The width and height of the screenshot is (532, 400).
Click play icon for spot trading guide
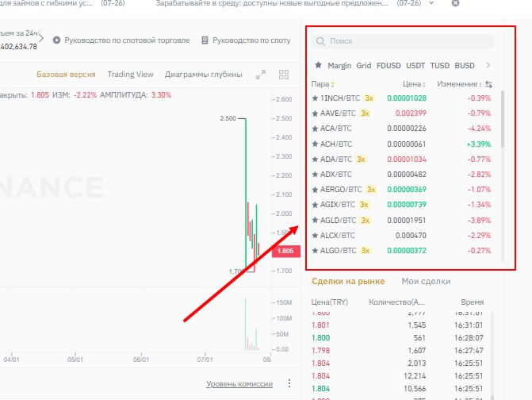pyautogui.click(x=57, y=40)
